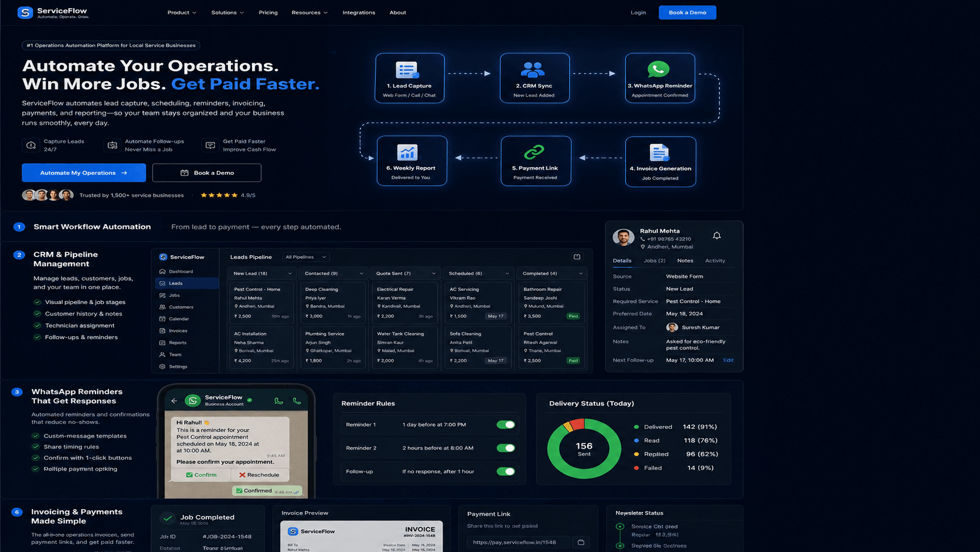Click the ServiceFlow logo icon
980x552 pixels.
point(25,12)
